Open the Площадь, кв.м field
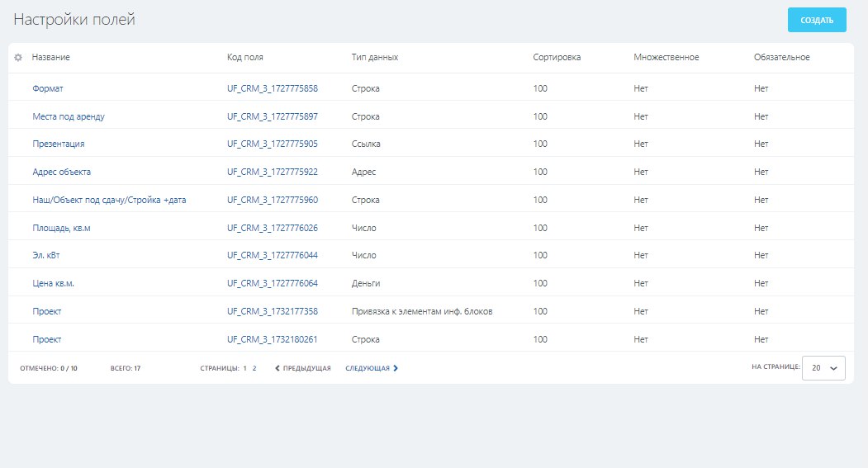Image resolution: width=868 pixels, height=468 pixels. coord(61,228)
